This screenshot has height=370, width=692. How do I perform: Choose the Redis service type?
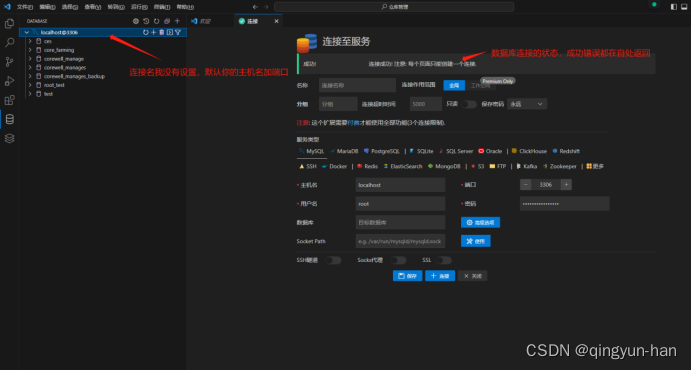pyautogui.click(x=367, y=166)
